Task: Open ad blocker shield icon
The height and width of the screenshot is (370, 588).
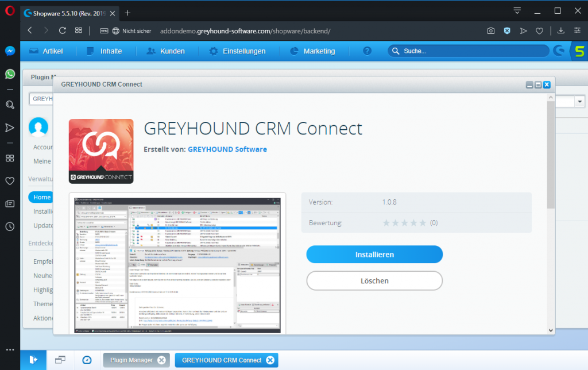Action: [507, 31]
